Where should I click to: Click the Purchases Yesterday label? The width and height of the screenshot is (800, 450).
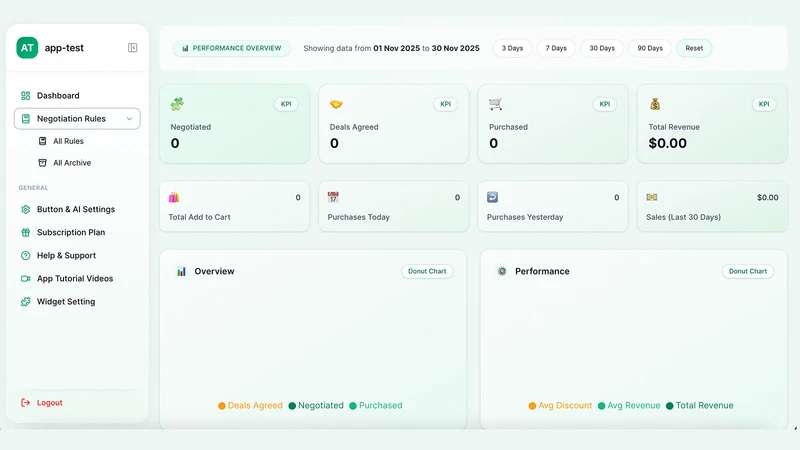pyautogui.click(x=525, y=217)
